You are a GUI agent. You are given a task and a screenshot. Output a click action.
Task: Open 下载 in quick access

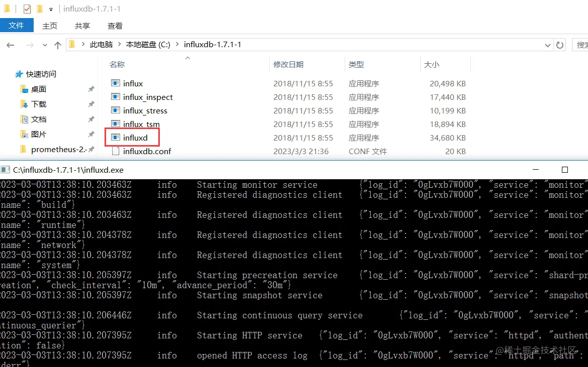pos(39,104)
